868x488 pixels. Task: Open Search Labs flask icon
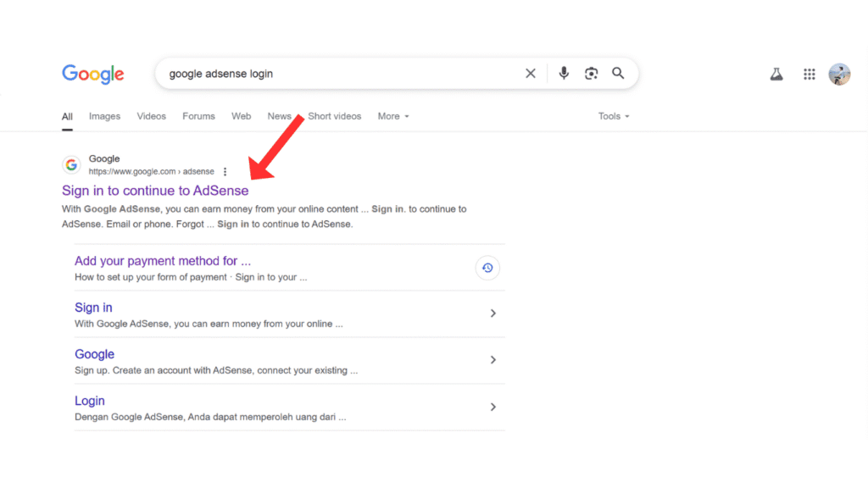tap(776, 74)
